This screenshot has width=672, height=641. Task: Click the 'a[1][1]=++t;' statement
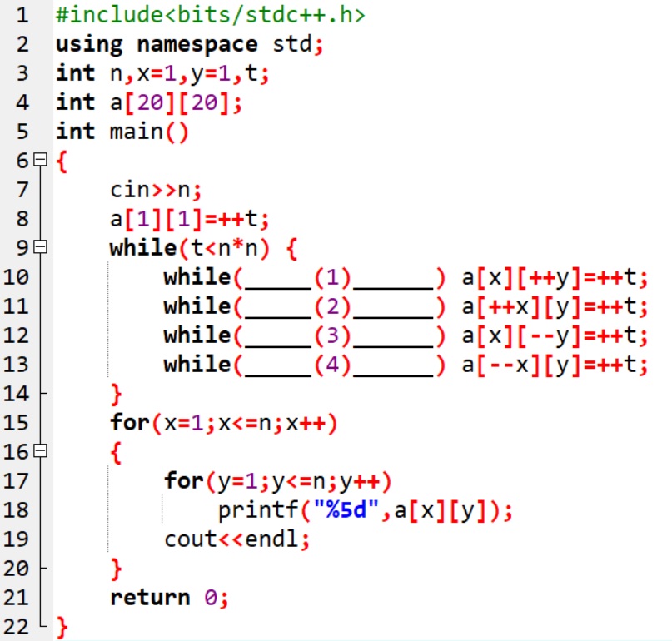pyautogui.click(x=189, y=219)
